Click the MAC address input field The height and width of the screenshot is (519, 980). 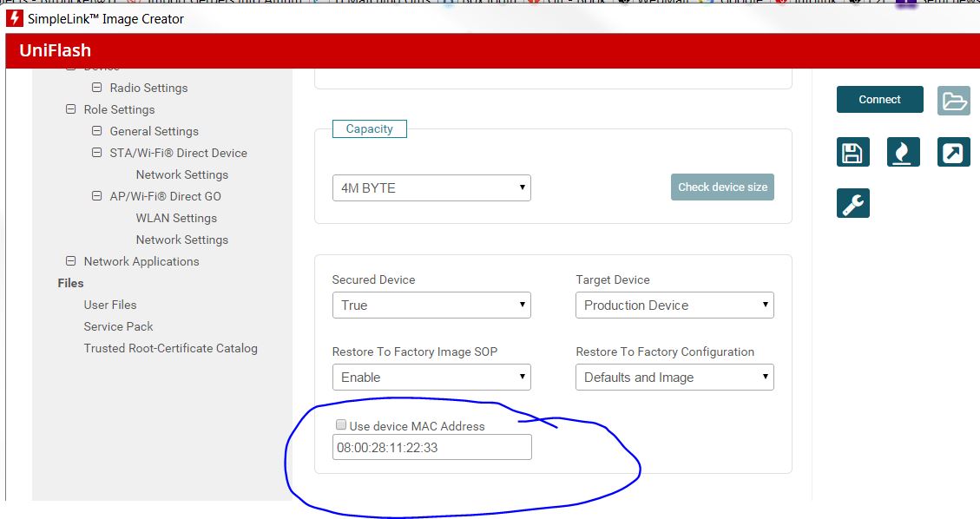(432, 447)
